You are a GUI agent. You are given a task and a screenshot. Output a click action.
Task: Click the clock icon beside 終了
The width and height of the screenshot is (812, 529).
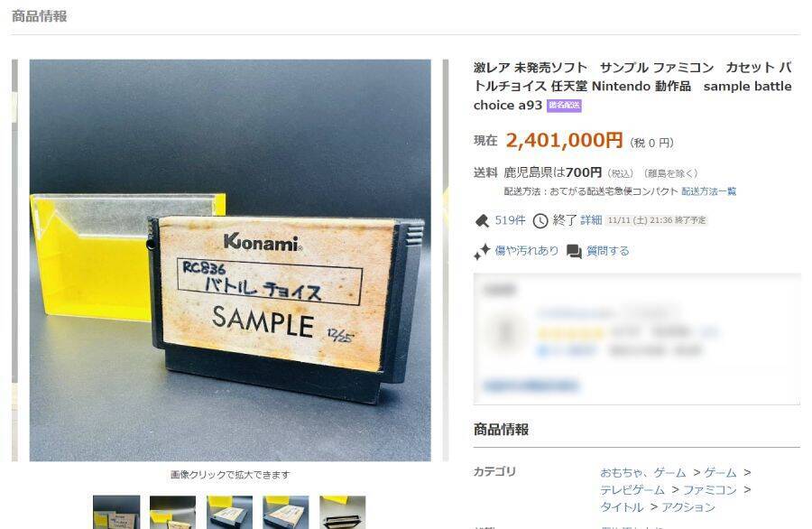point(540,221)
